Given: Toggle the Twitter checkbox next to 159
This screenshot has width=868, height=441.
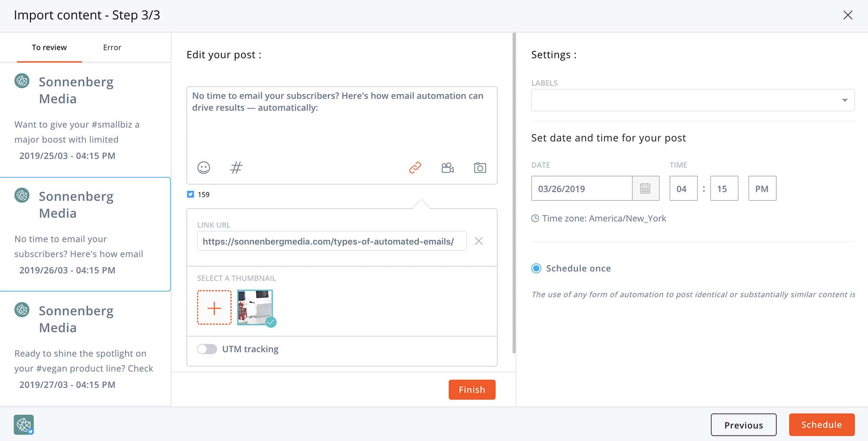Looking at the screenshot, I should click(x=191, y=194).
